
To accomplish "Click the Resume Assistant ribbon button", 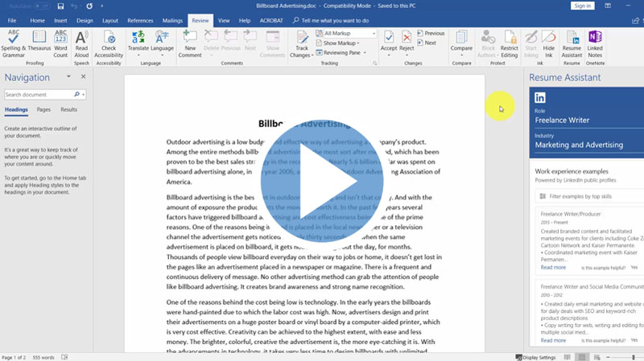I will coord(572,43).
